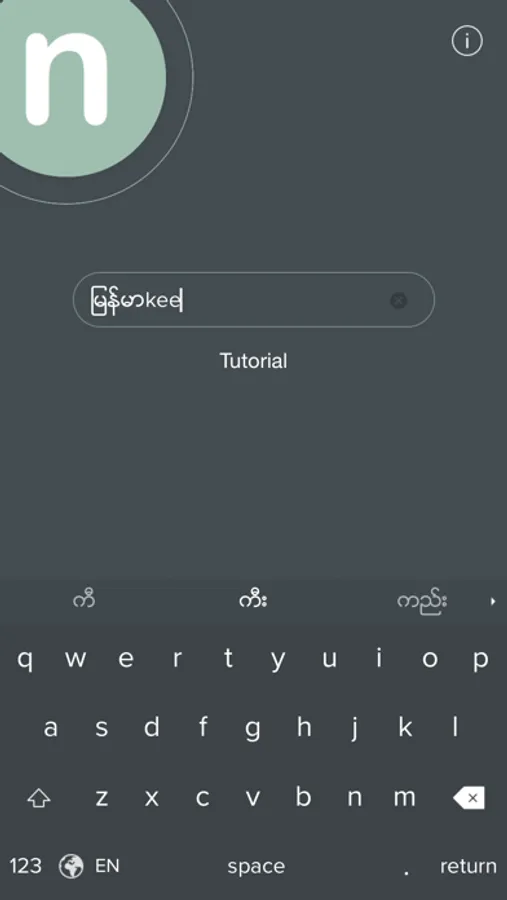The width and height of the screenshot is (507, 900).
Task: Tap the backspace delete key
Action: pos(469,797)
